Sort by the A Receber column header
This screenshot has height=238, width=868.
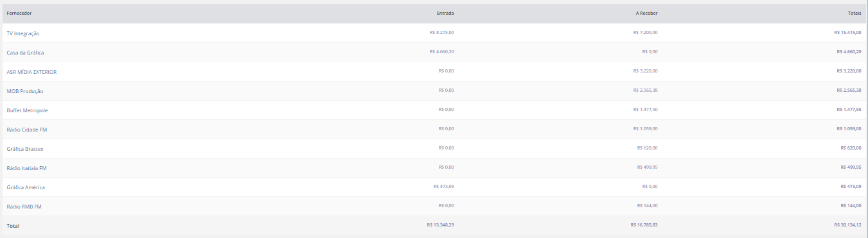646,13
